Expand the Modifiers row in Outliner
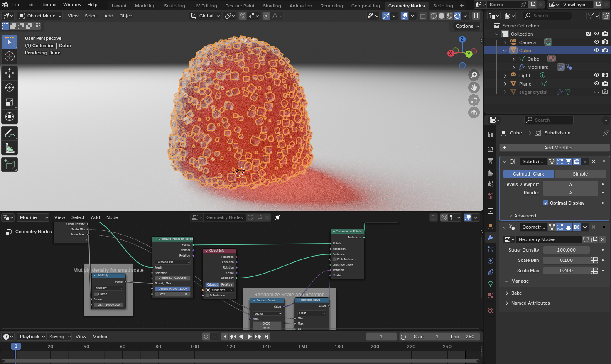 pyautogui.click(x=513, y=67)
